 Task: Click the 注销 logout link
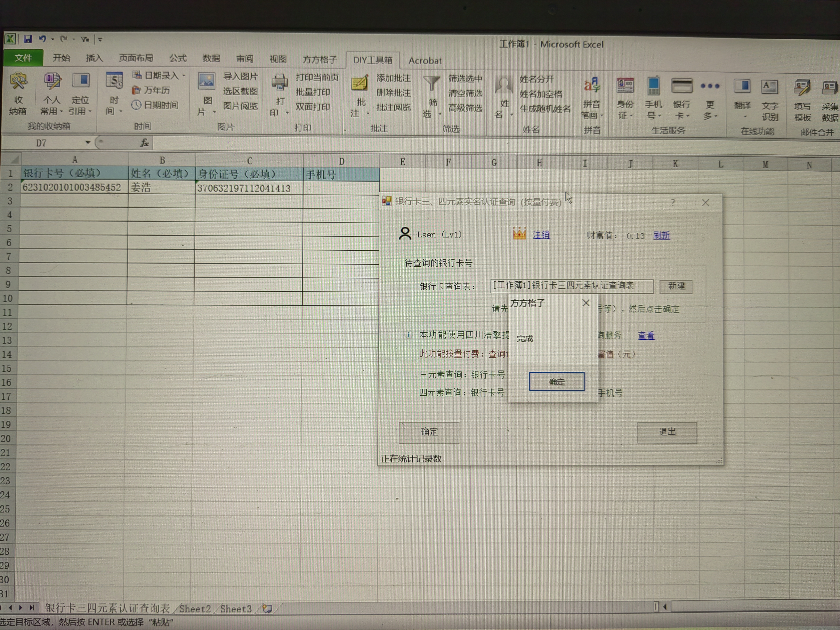[x=541, y=235]
